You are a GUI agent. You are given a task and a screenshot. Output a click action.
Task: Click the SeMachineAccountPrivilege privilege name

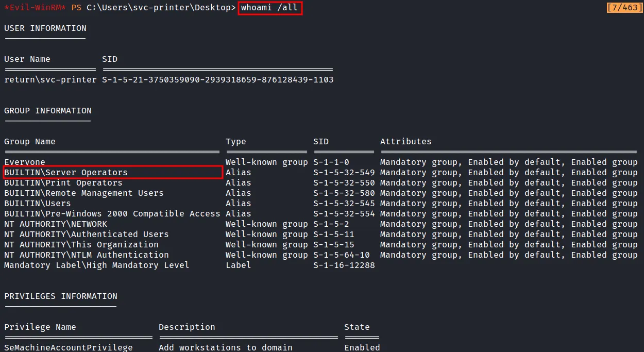68,347
